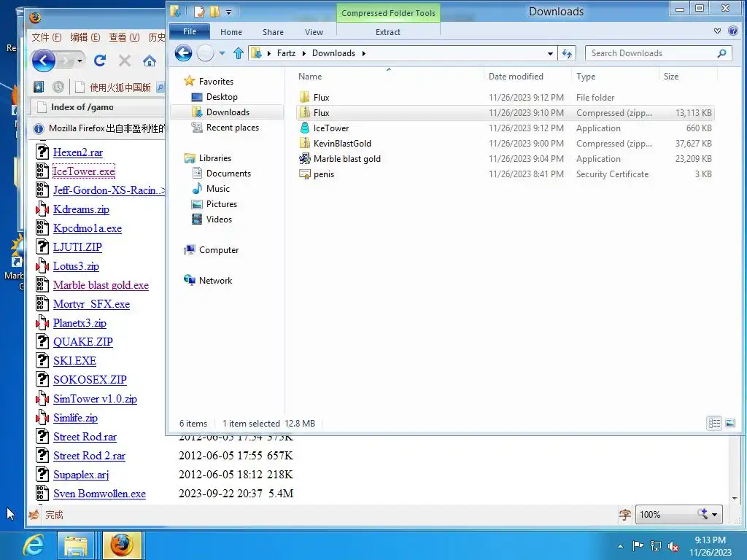Open Firefox 文件 menu

tap(47, 37)
